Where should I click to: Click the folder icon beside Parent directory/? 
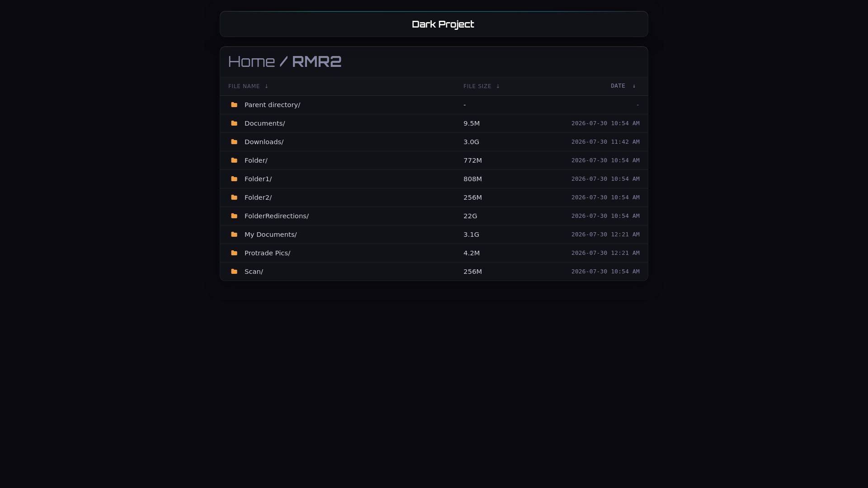pos(234,105)
